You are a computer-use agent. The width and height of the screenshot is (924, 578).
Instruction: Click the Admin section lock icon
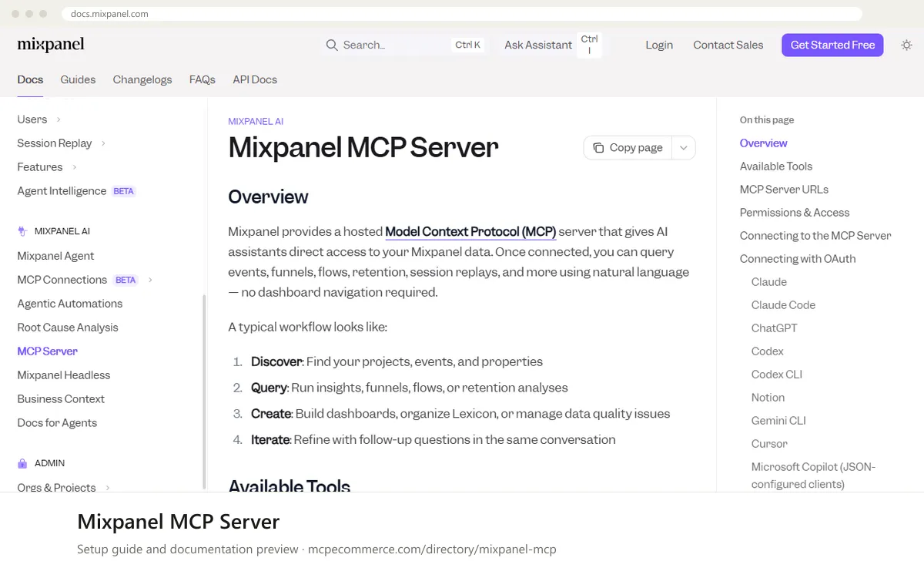(x=22, y=463)
